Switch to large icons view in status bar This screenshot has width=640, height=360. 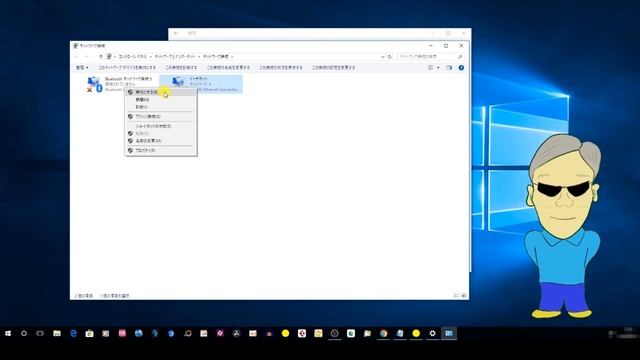coord(464,296)
